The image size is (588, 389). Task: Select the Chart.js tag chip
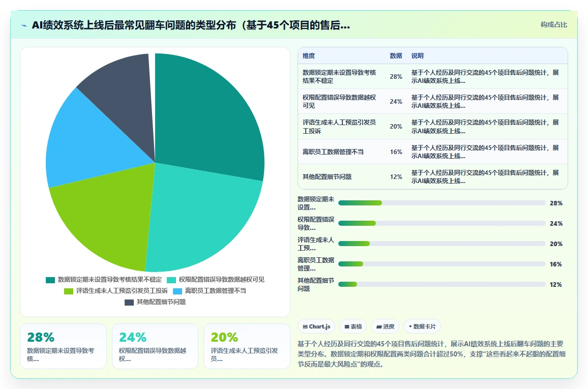point(316,326)
